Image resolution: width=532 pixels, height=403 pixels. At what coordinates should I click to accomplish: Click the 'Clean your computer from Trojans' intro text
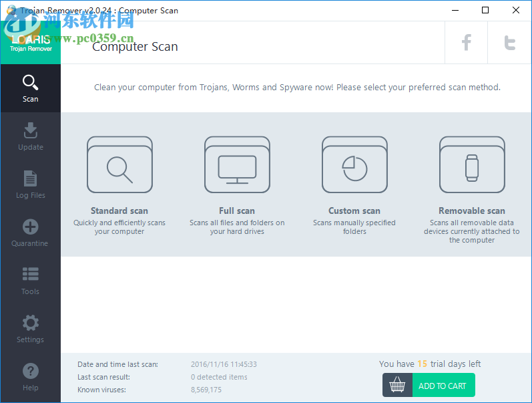297,88
